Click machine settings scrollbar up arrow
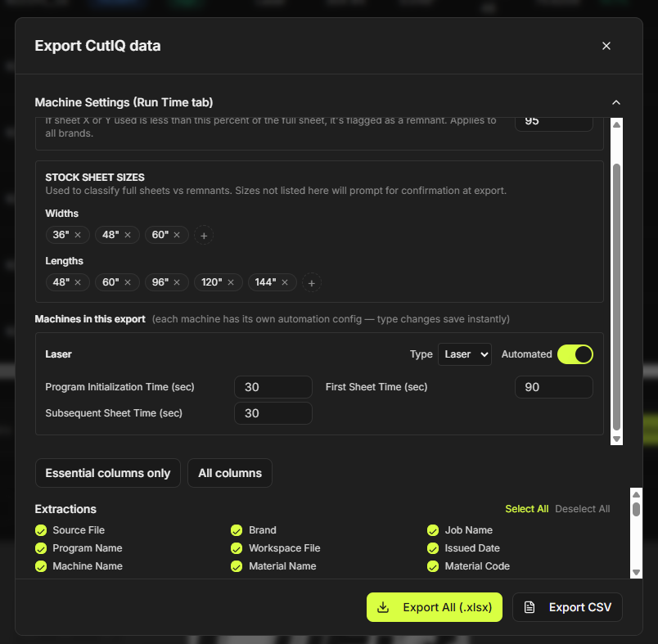 click(616, 124)
